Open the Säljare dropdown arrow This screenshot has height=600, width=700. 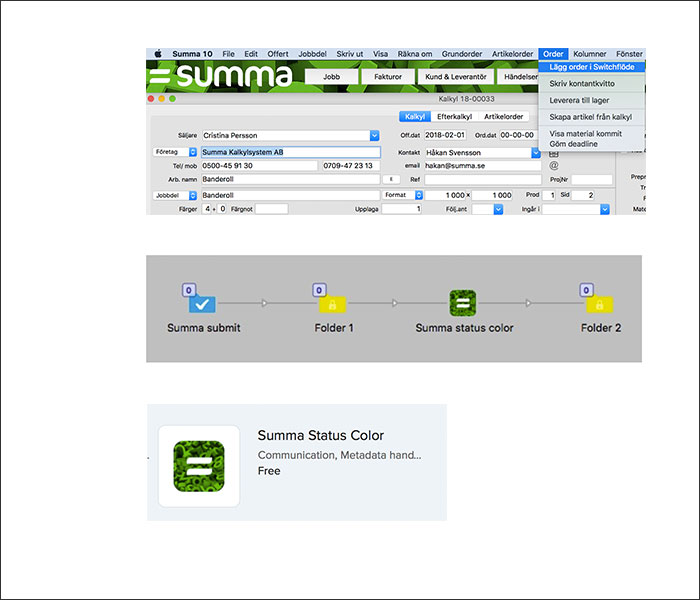(375, 135)
